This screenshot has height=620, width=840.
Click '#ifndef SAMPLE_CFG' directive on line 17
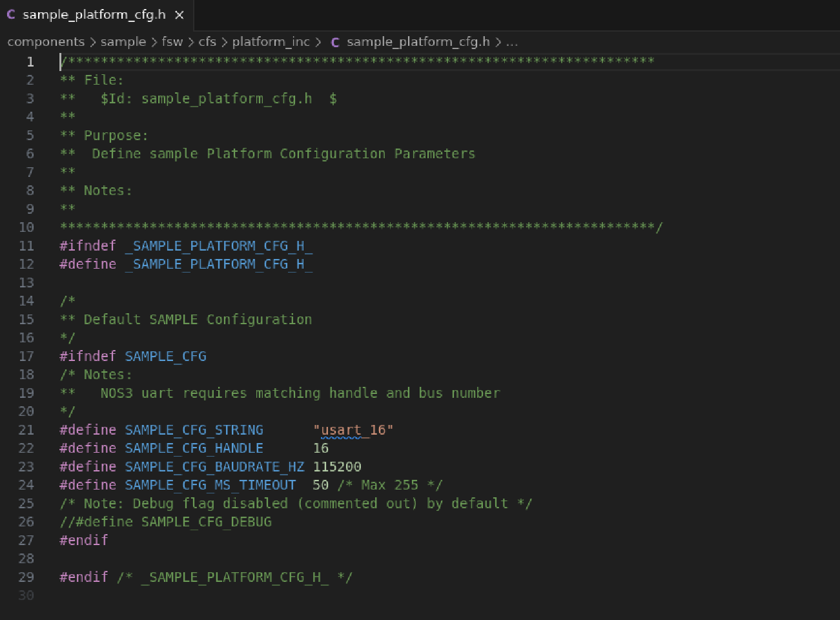click(133, 356)
